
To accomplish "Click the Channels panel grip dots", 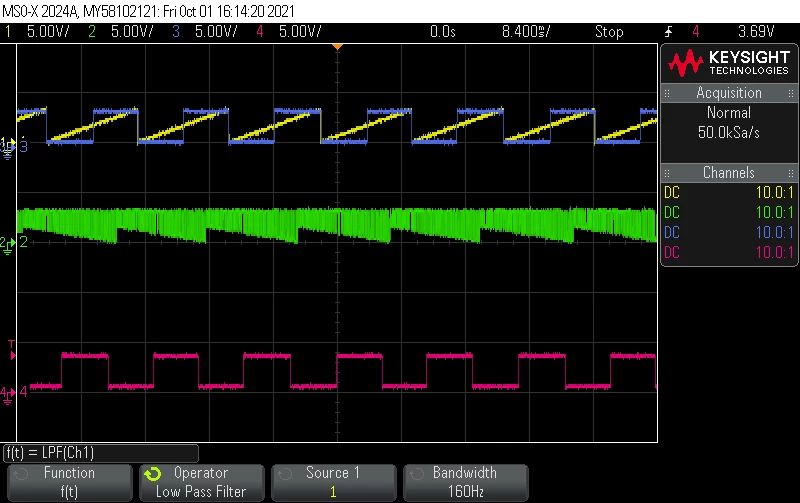I will [667, 173].
